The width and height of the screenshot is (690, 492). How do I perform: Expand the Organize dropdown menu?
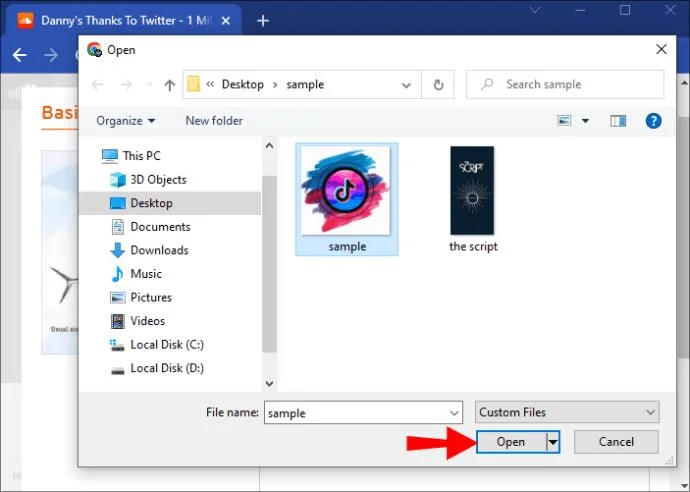(x=126, y=121)
